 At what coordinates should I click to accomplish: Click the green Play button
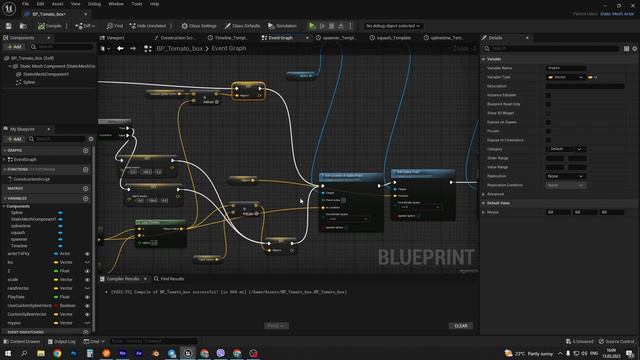312,26
